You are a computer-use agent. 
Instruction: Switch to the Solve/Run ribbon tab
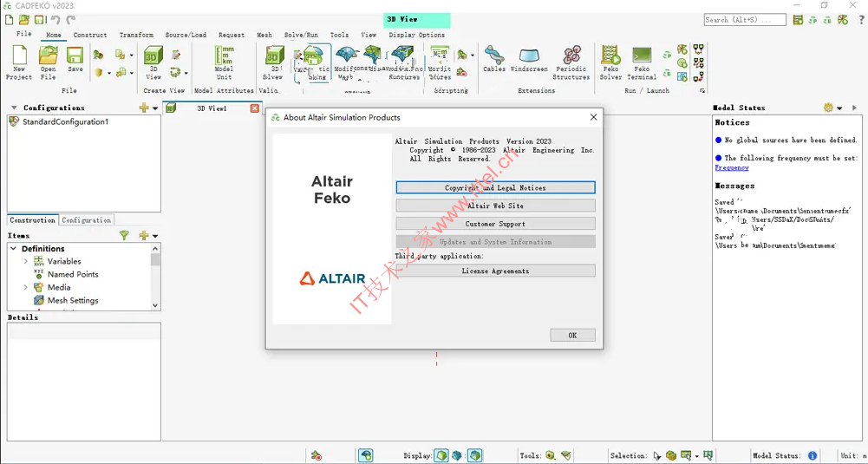click(x=301, y=35)
